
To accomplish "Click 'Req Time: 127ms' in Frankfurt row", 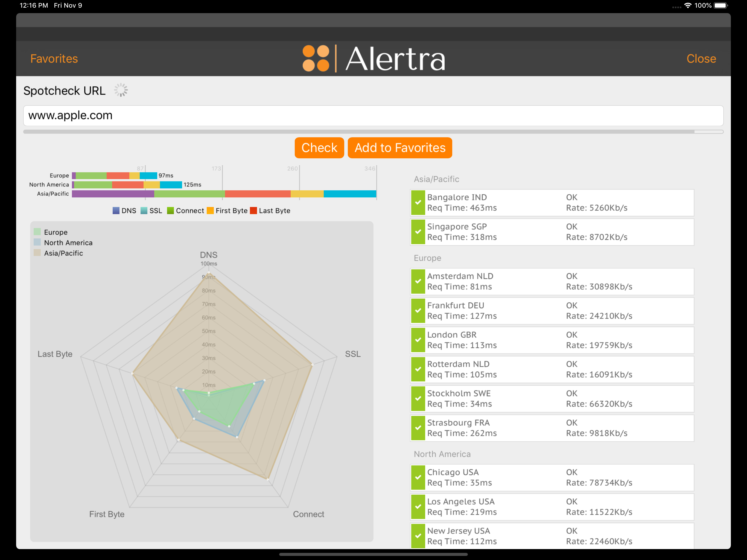I will tap(462, 316).
